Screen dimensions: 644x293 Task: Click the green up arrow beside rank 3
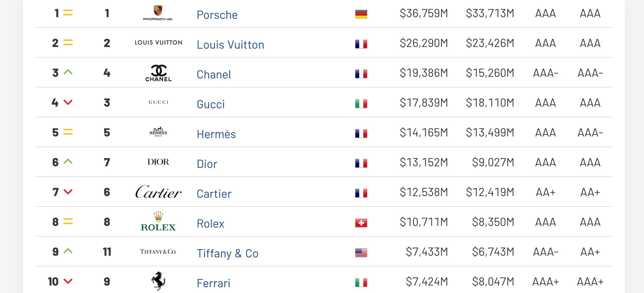68,72
